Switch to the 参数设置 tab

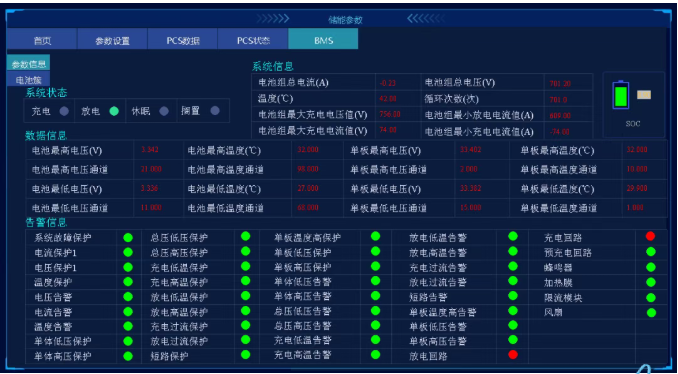(x=112, y=40)
